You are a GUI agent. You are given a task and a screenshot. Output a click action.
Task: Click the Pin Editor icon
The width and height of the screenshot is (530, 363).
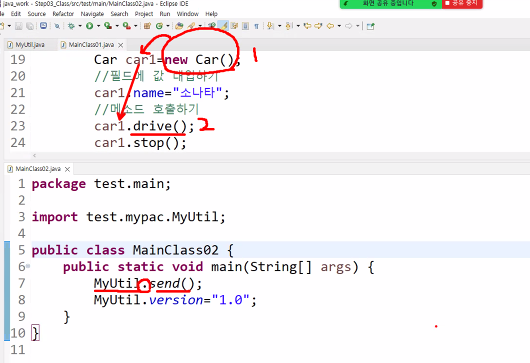pyautogui.click(x=370, y=26)
